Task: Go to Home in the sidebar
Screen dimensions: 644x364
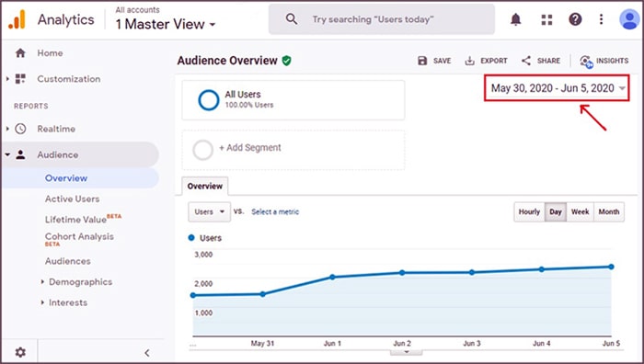Action: pos(50,53)
